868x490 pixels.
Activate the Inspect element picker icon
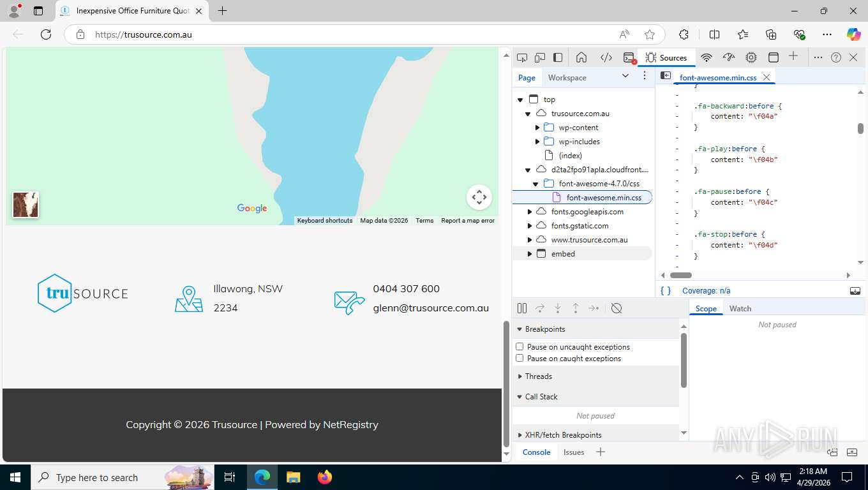(522, 57)
